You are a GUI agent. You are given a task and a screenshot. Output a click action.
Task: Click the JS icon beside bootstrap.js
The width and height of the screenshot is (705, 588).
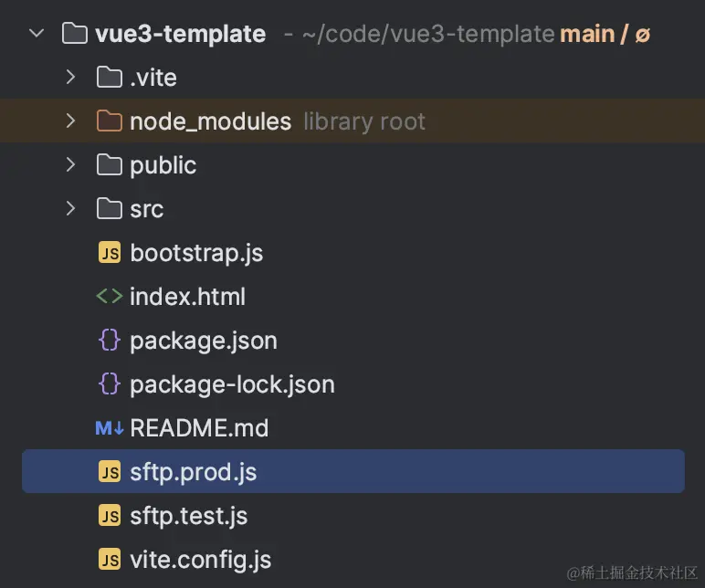click(110, 254)
